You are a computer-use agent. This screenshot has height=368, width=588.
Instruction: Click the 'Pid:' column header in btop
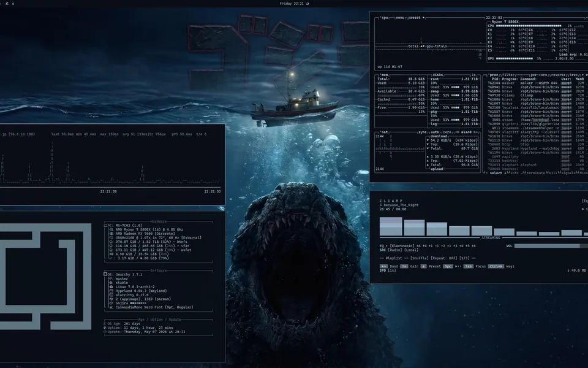tap(496, 79)
